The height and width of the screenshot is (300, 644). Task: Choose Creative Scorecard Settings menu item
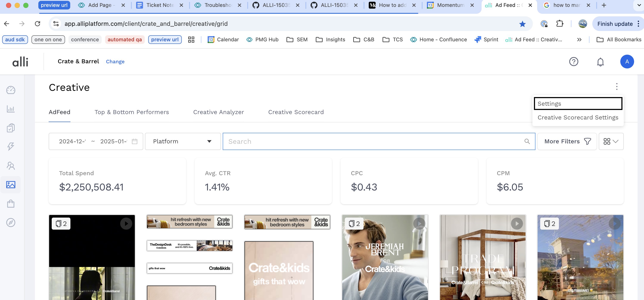(578, 118)
